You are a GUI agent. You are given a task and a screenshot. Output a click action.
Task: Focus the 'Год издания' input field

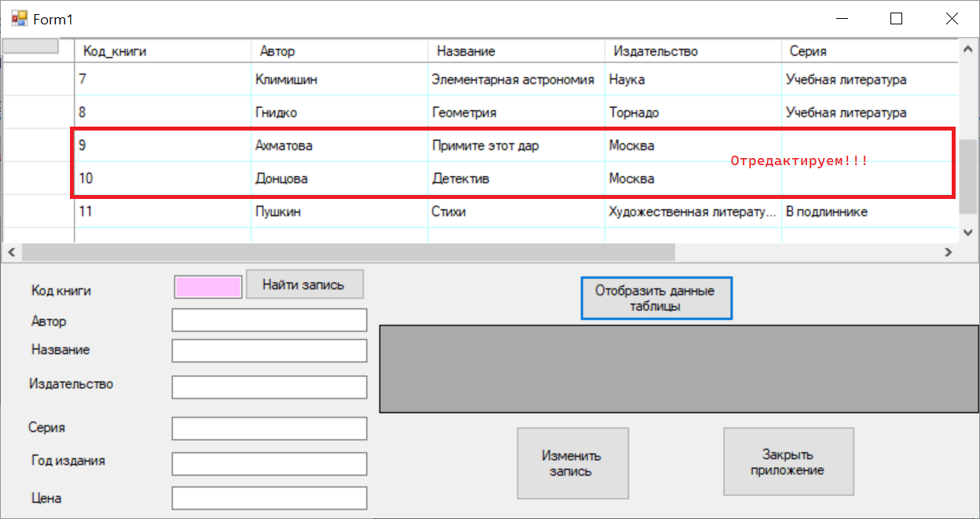pos(270,464)
